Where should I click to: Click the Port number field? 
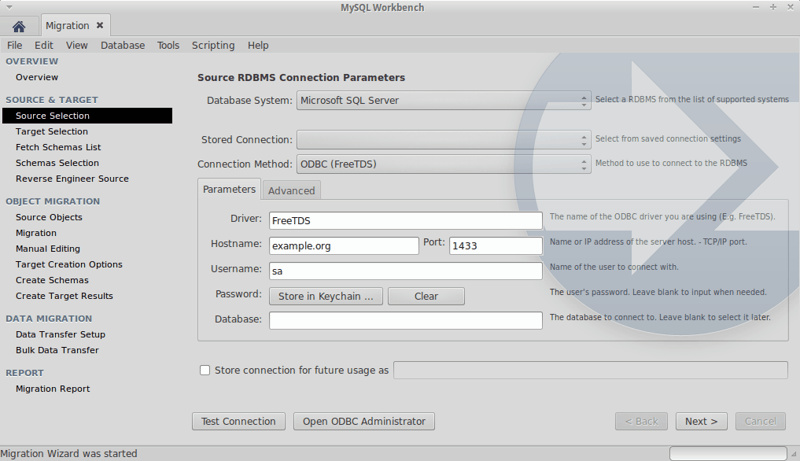[495, 246]
